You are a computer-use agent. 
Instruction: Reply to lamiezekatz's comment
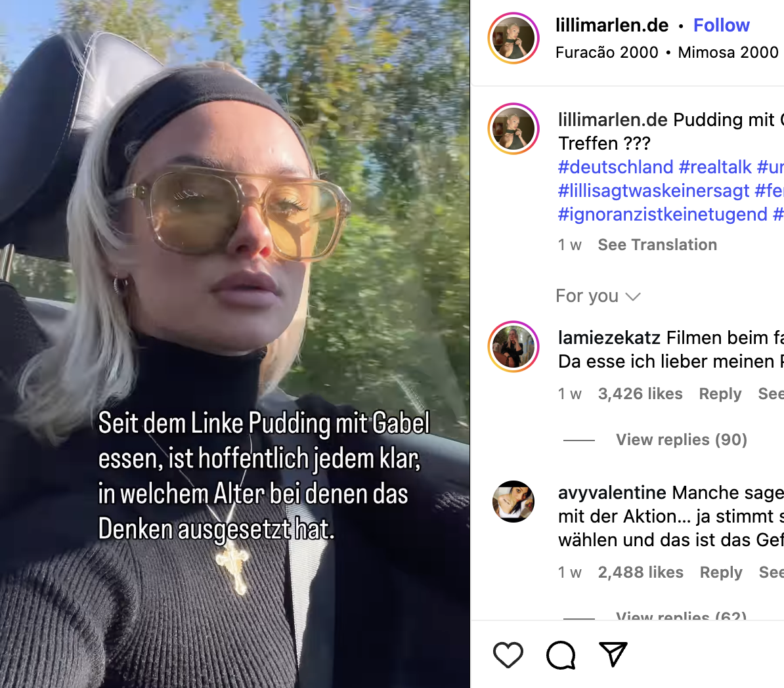click(720, 393)
